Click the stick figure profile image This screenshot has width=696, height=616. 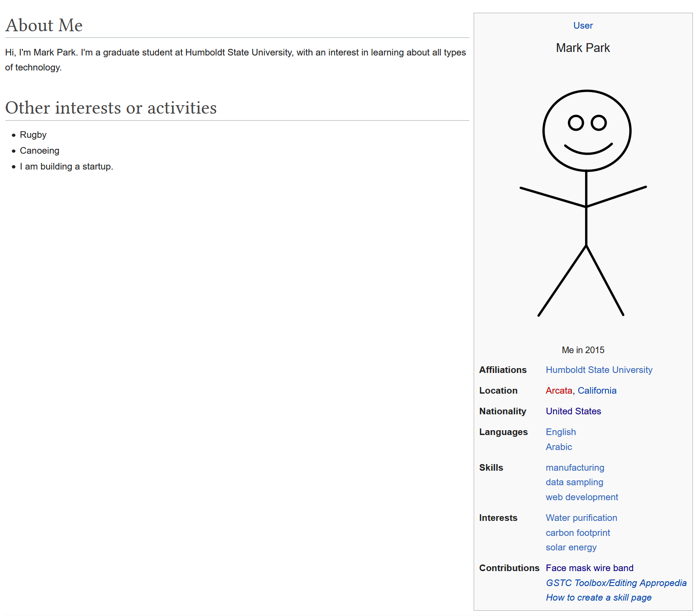[x=583, y=203]
